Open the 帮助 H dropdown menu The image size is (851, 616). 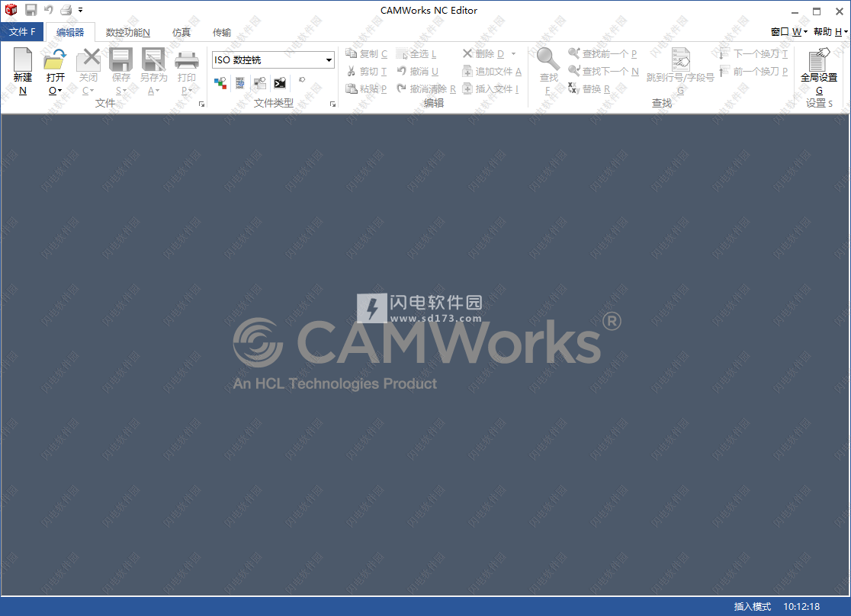click(x=830, y=32)
